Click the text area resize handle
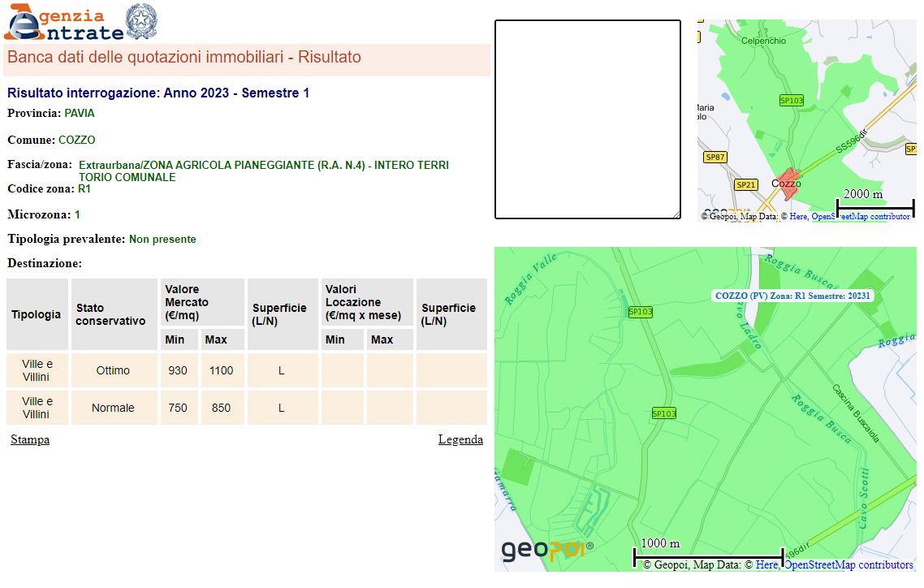Screen dimensions: 924x588 676,214
